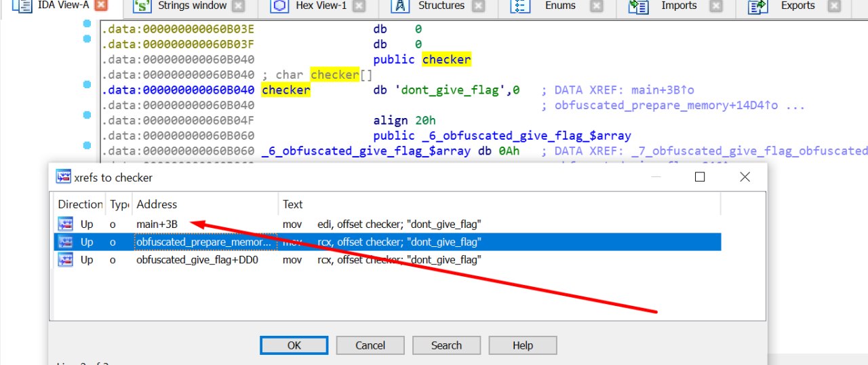
Task: Click the Search button in xrefs dialog
Action: (446, 345)
